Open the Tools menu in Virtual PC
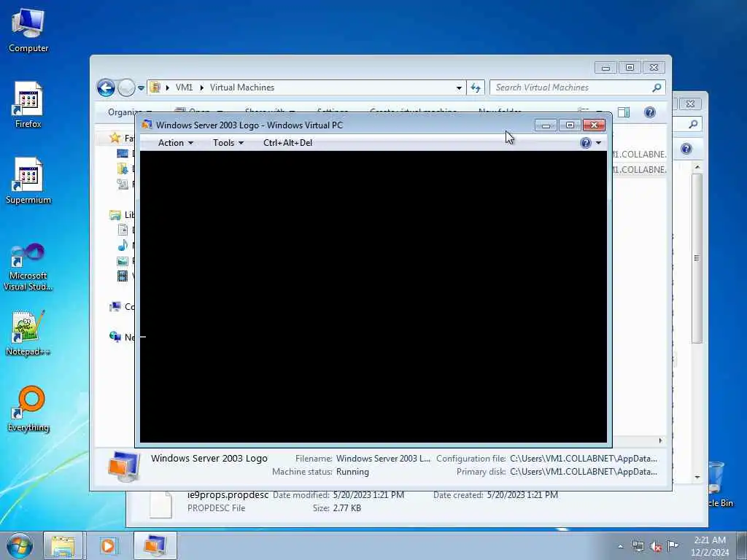The height and width of the screenshot is (560, 747). (x=228, y=143)
